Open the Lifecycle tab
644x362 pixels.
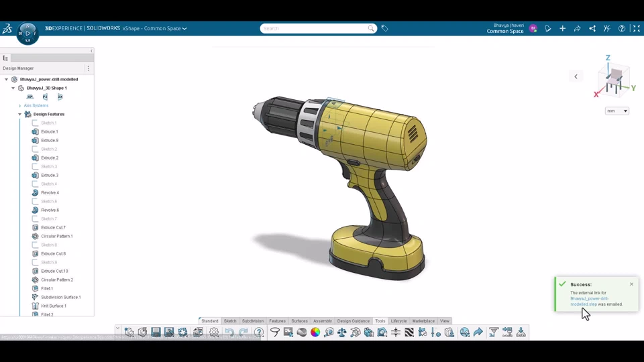tap(398, 321)
